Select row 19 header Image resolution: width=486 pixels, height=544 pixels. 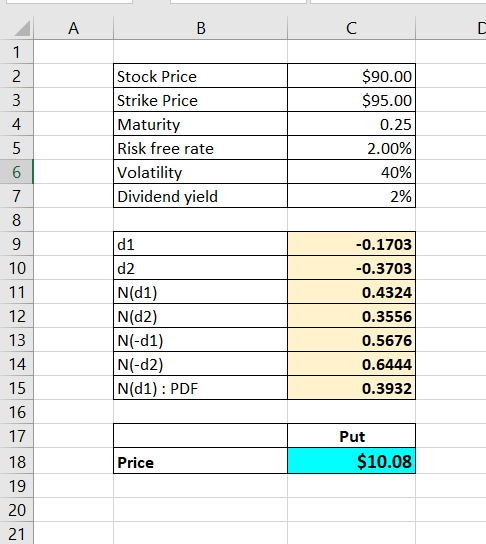16,486
